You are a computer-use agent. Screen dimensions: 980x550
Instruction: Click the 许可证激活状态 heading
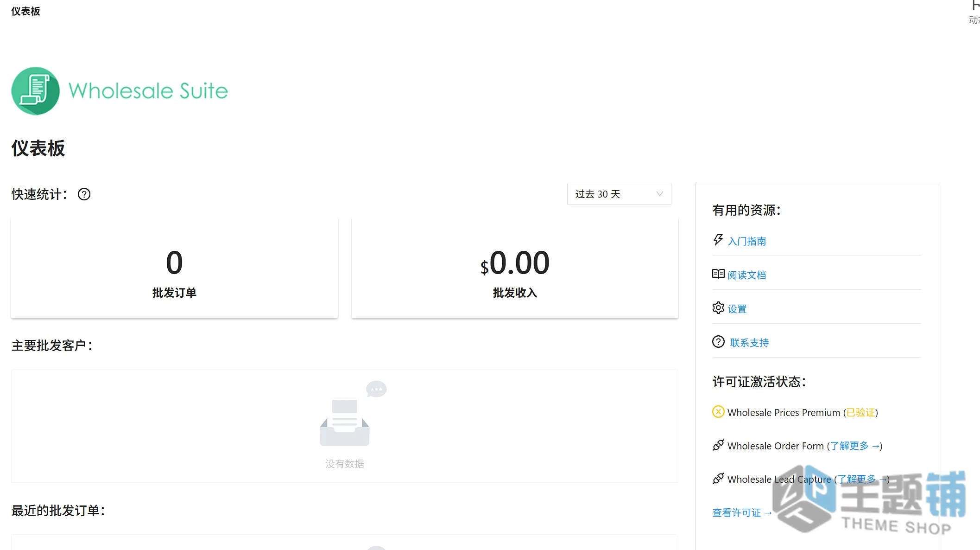(x=759, y=382)
